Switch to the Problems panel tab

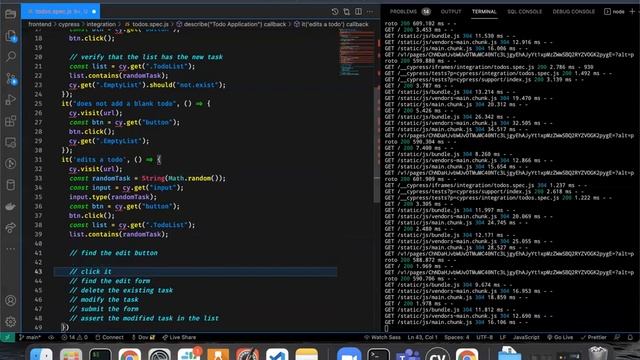coord(410,11)
